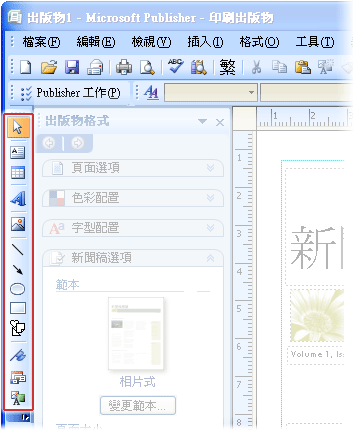The height and width of the screenshot is (433, 360).
Task: Click the 變更範本... button
Action: click(x=138, y=405)
